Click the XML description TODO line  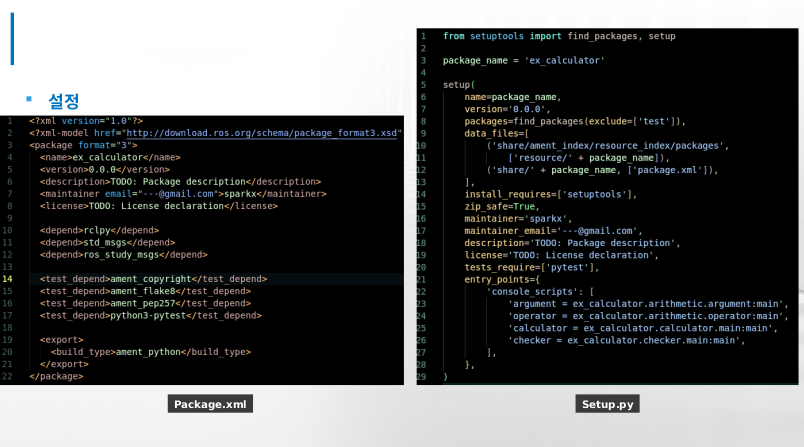[180, 182]
